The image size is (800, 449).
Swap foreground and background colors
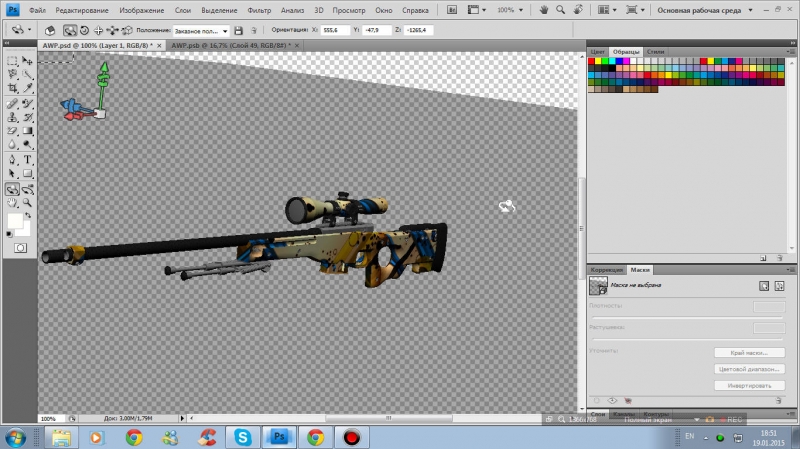[x=29, y=215]
